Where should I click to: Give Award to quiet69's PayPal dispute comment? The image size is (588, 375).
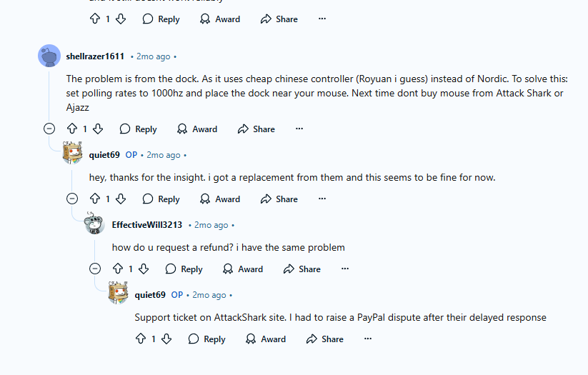[x=266, y=339]
